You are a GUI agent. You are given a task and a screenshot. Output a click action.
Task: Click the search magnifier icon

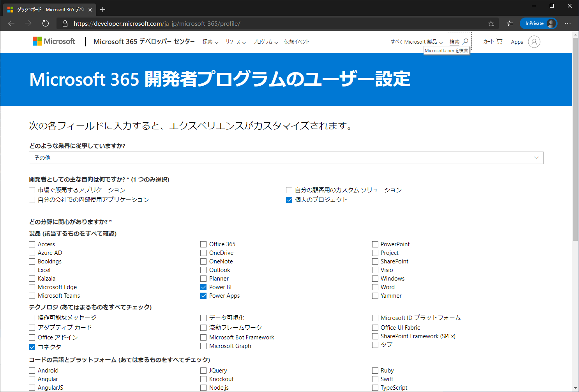[465, 41]
